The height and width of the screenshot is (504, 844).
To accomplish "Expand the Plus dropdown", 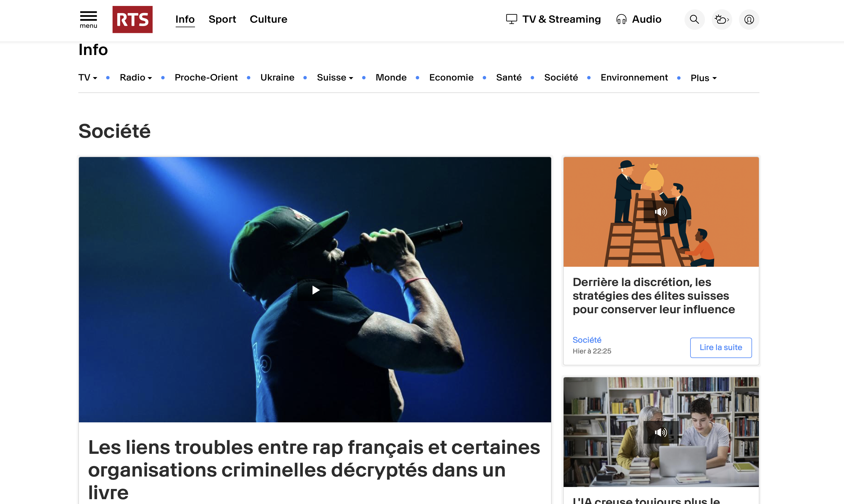I will 703,78.
